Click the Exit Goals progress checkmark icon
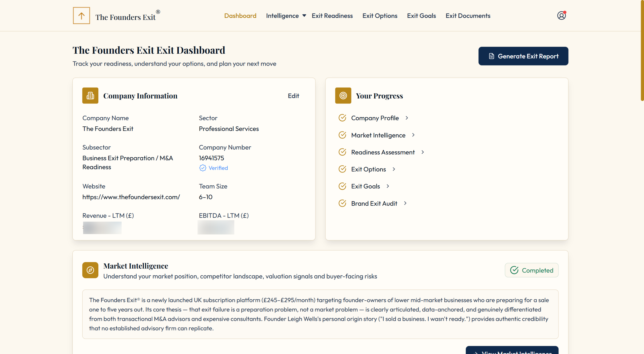 [x=342, y=186]
